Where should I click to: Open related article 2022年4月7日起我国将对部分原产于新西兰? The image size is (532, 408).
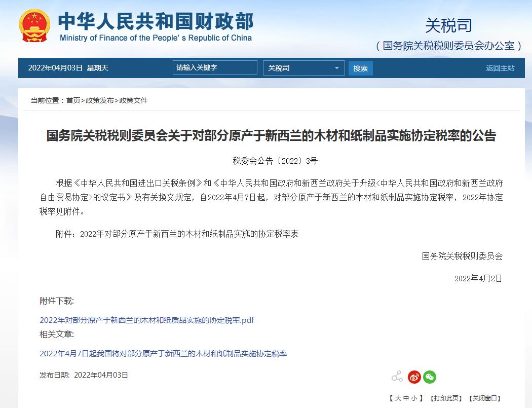(163, 353)
